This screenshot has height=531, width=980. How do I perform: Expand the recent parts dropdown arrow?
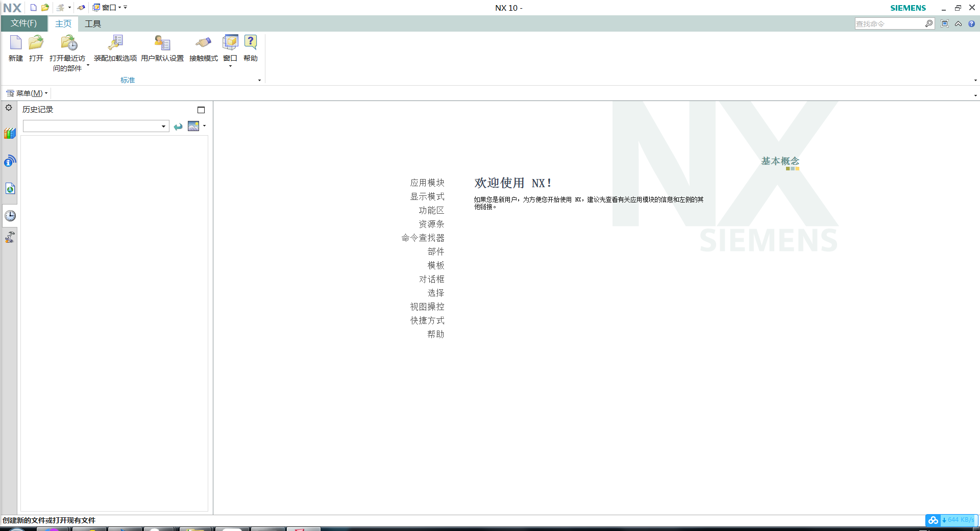pyautogui.click(x=88, y=65)
